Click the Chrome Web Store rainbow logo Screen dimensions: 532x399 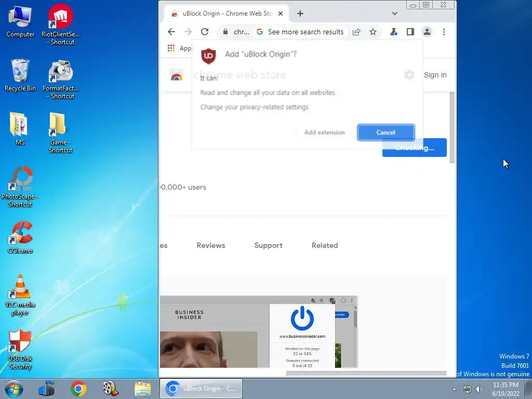pyautogui.click(x=177, y=75)
